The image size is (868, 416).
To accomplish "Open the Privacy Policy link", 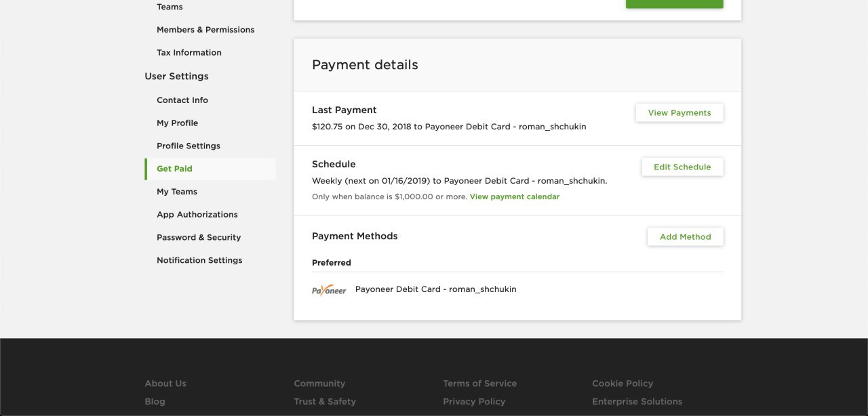I will pos(474,402).
